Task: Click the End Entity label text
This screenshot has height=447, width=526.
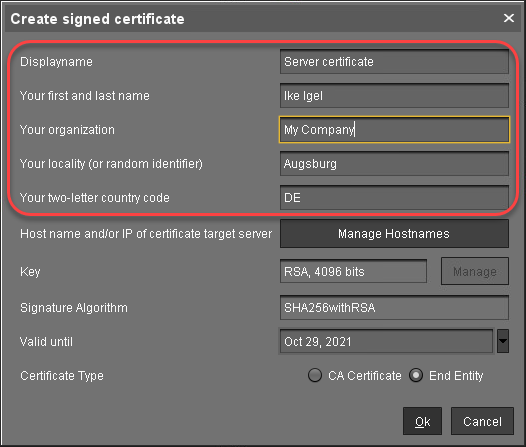Action: coord(456,376)
